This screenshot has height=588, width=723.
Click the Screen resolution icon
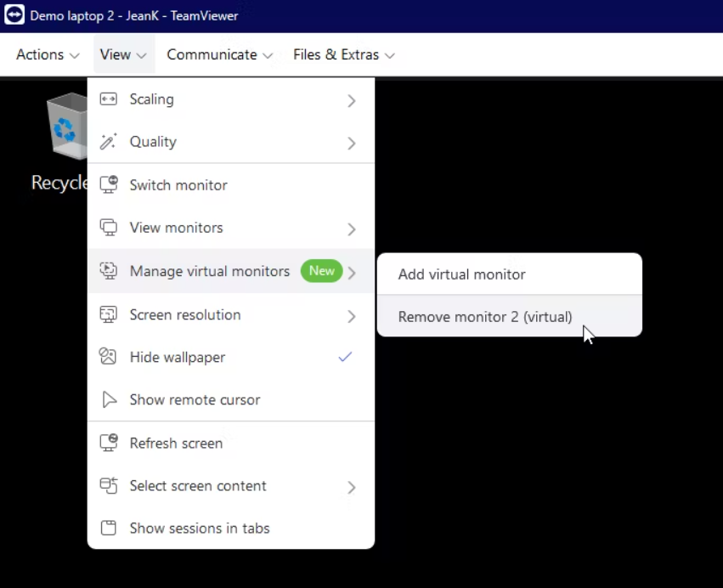pyautogui.click(x=108, y=315)
